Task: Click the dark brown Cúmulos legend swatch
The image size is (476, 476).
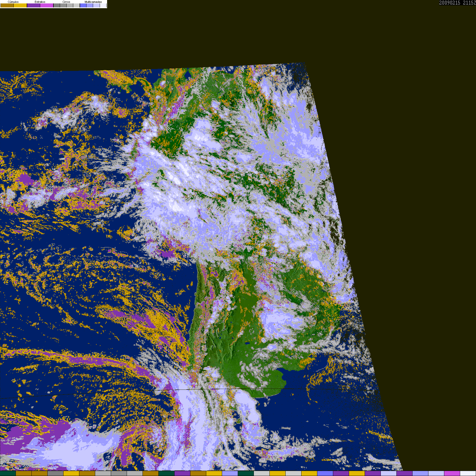Action: coord(7,6)
